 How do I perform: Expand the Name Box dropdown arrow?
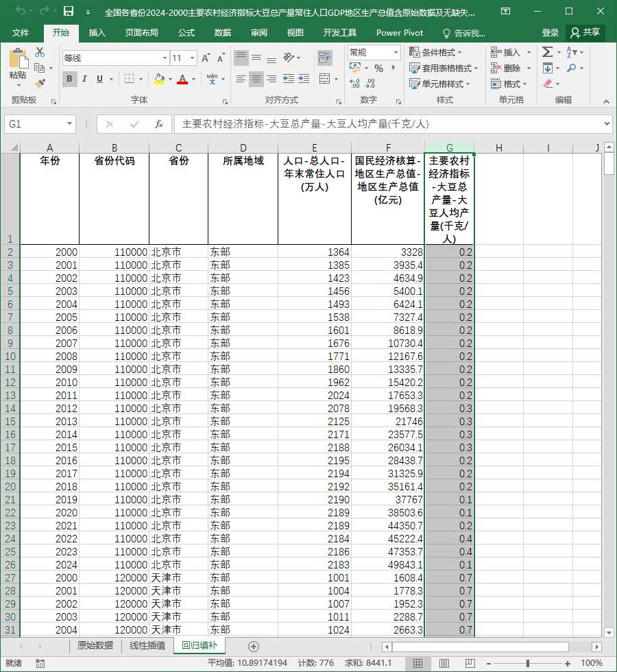click(69, 124)
